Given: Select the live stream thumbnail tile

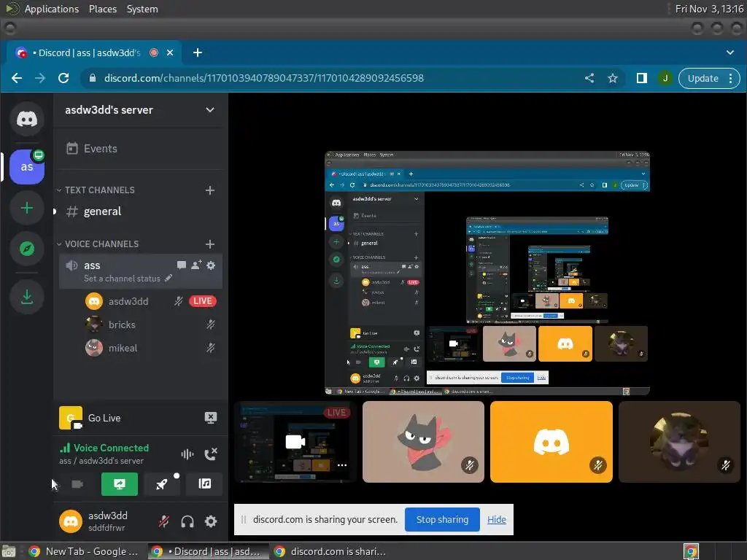Looking at the screenshot, I should click(295, 442).
